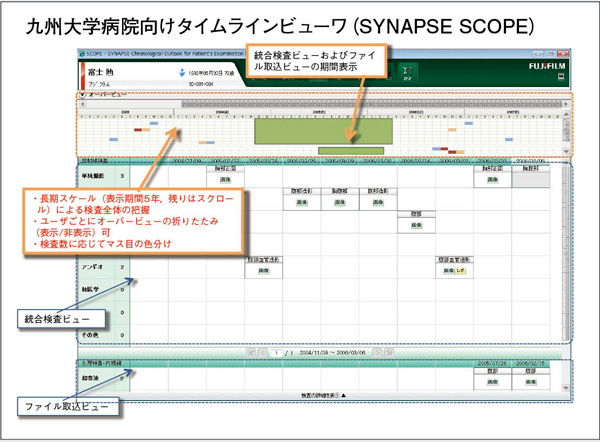Click the blue down-arrow icon beside patient birthdate

click(x=182, y=73)
